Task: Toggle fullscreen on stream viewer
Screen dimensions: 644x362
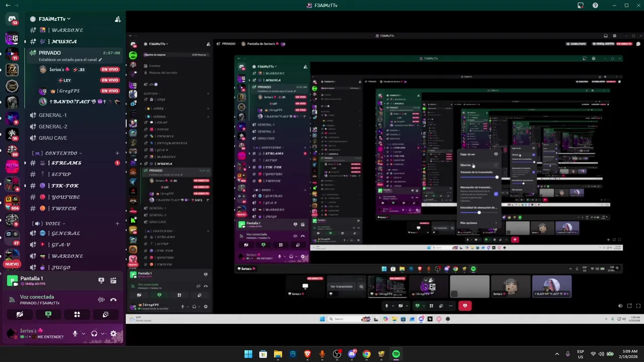Action: click(x=638, y=306)
